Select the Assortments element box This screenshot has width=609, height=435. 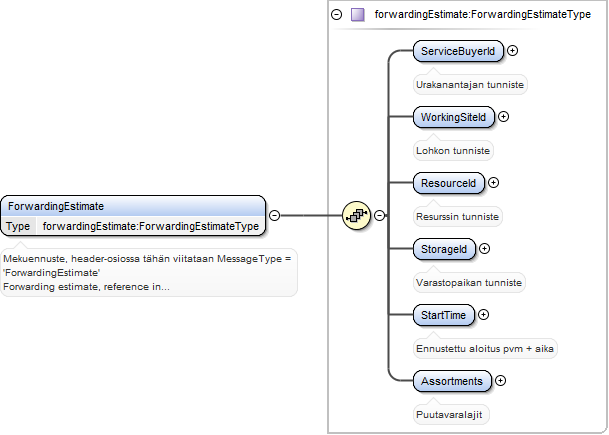[452, 381]
